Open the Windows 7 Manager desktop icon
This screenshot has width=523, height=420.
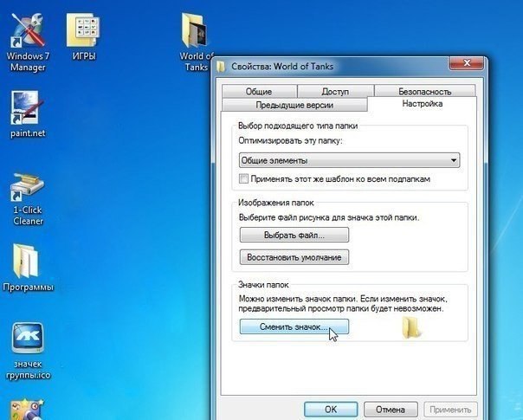tap(27, 33)
